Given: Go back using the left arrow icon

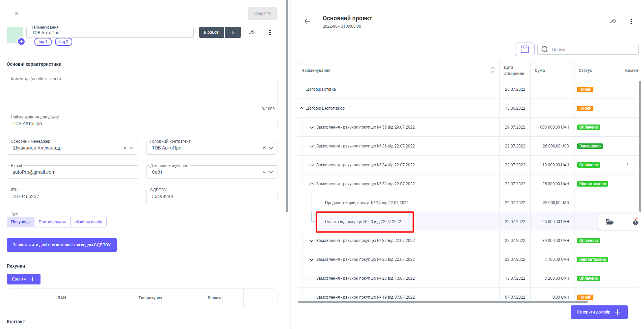Looking at the screenshot, I should click(307, 21).
